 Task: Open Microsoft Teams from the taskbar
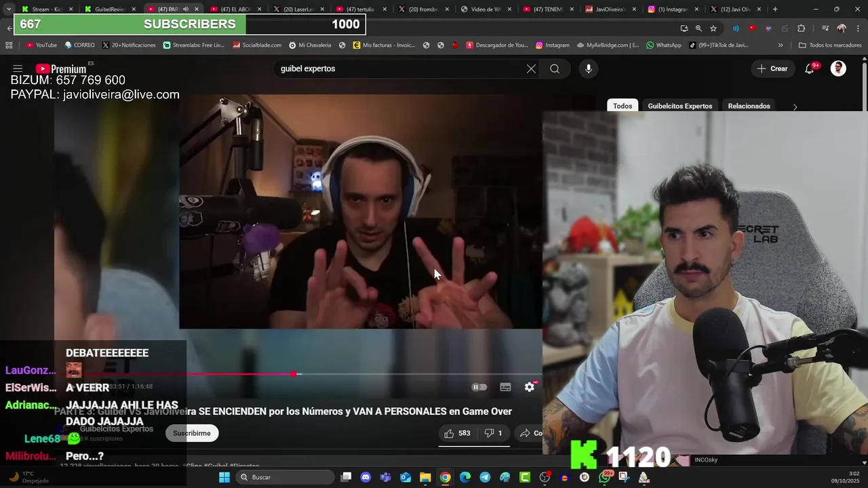386,477
